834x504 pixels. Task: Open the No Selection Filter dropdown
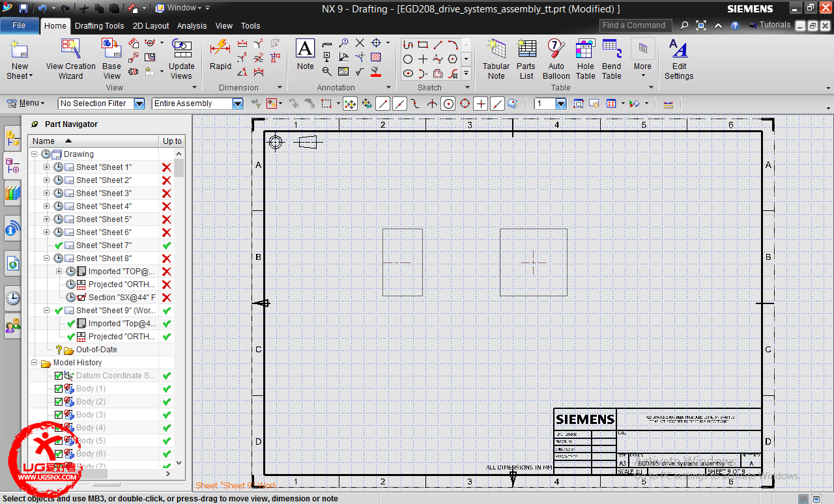tap(139, 104)
